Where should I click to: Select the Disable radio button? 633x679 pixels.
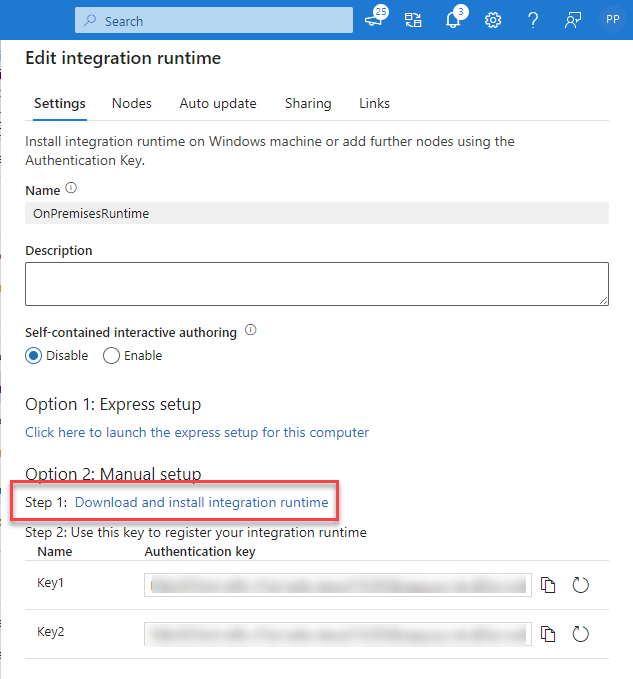point(33,356)
